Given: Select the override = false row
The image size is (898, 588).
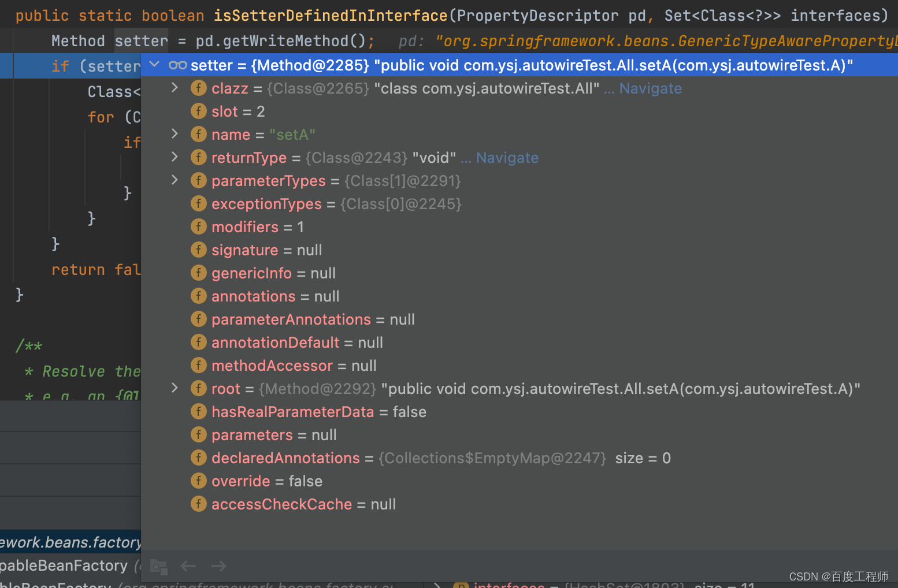Looking at the screenshot, I should coord(519,481).
